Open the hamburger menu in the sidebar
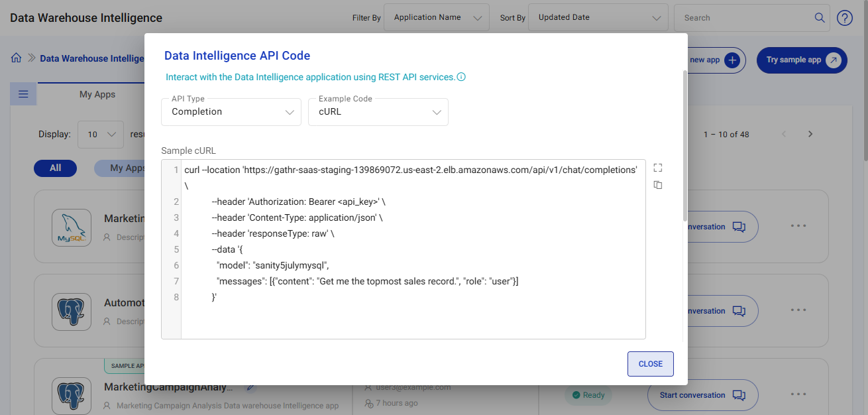This screenshot has width=868, height=415. click(x=23, y=93)
